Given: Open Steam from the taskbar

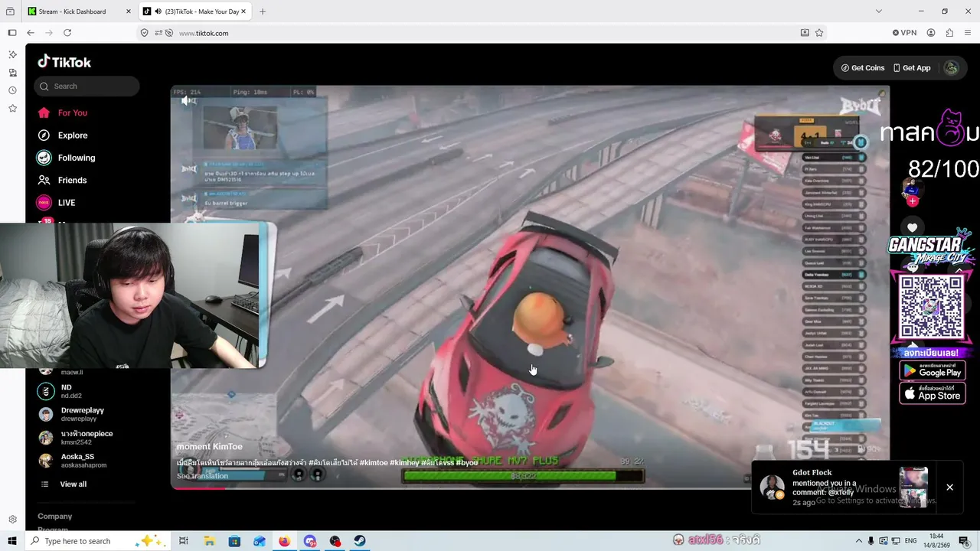Looking at the screenshot, I should [360, 541].
